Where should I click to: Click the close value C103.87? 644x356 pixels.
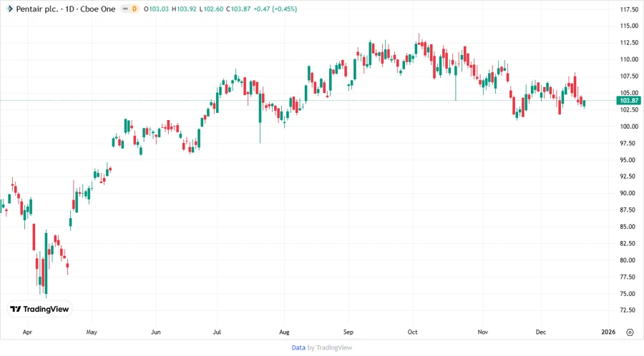click(238, 9)
